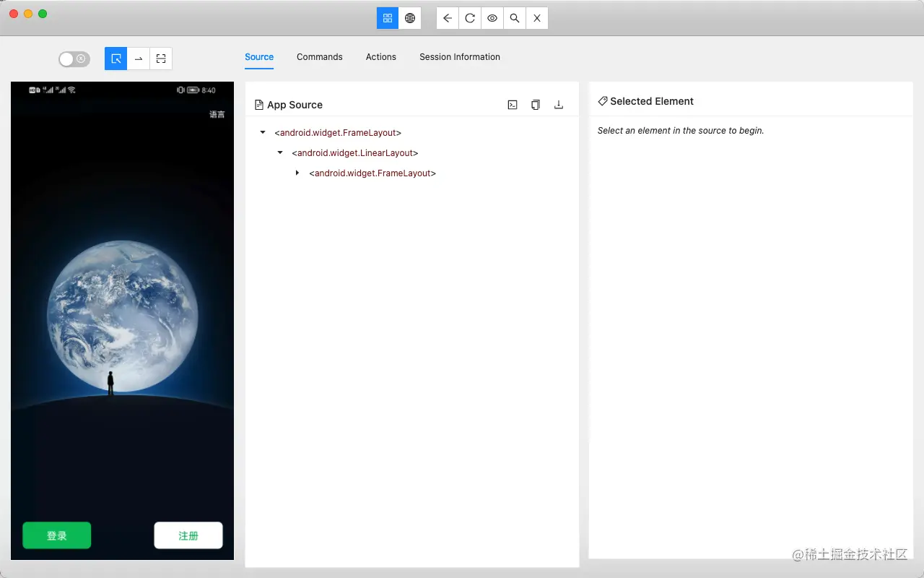This screenshot has width=924, height=578.
Task: Open the Source tab
Action: coord(259,57)
